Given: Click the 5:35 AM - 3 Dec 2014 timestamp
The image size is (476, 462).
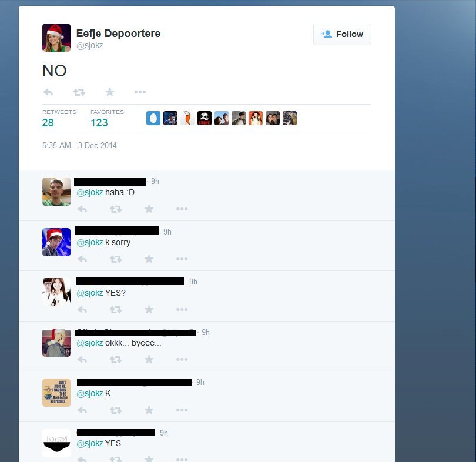Looking at the screenshot, I should 79,145.
